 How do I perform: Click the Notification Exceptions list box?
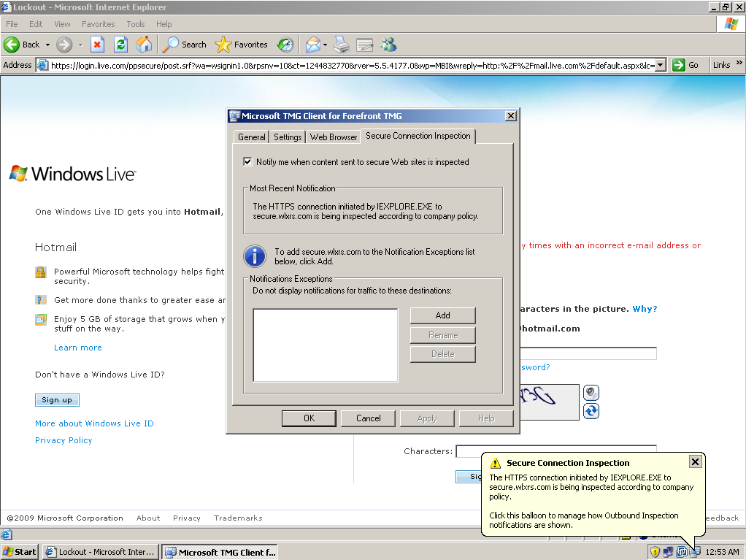[x=326, y=345]
